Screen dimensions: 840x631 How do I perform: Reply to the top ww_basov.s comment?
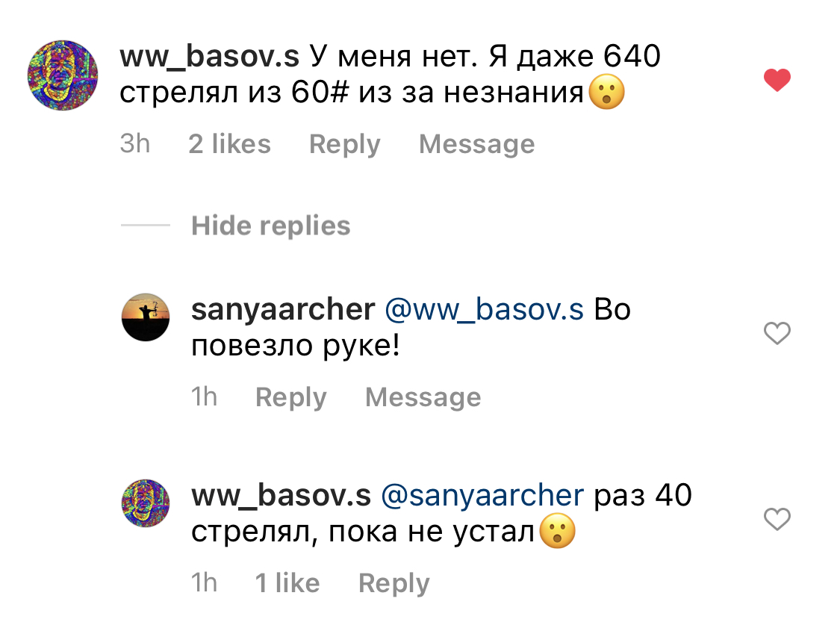coord(344,145)
